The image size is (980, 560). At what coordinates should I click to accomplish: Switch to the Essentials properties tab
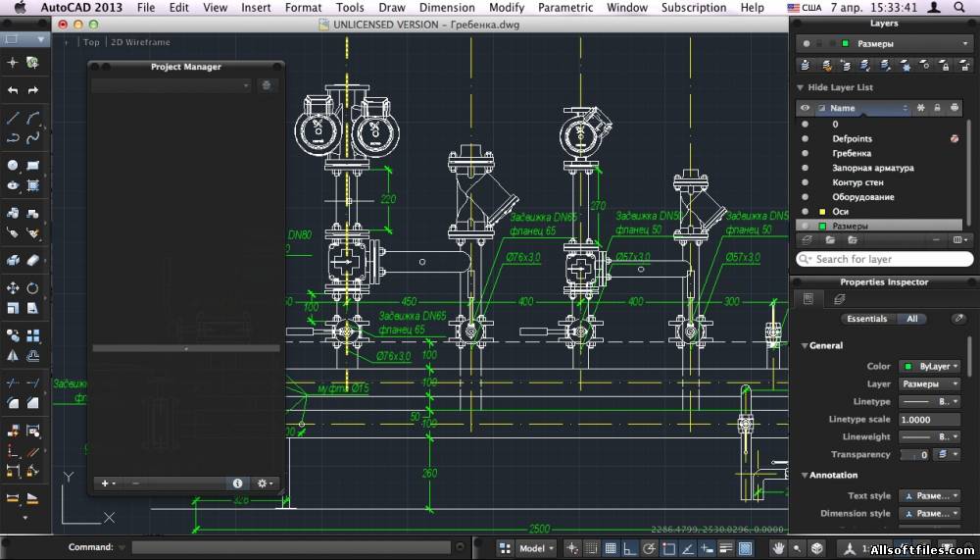click(x=867, y=319)
